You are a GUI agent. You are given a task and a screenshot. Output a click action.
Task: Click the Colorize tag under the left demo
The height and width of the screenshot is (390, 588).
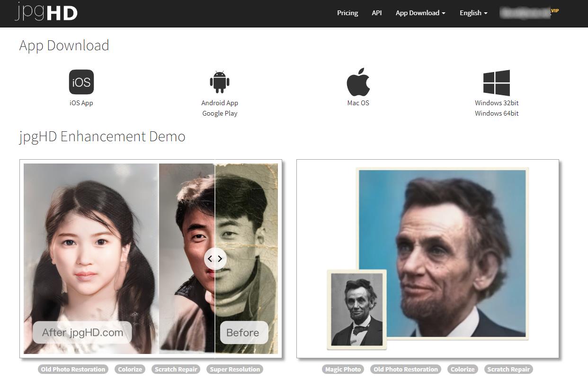[130, 369]
